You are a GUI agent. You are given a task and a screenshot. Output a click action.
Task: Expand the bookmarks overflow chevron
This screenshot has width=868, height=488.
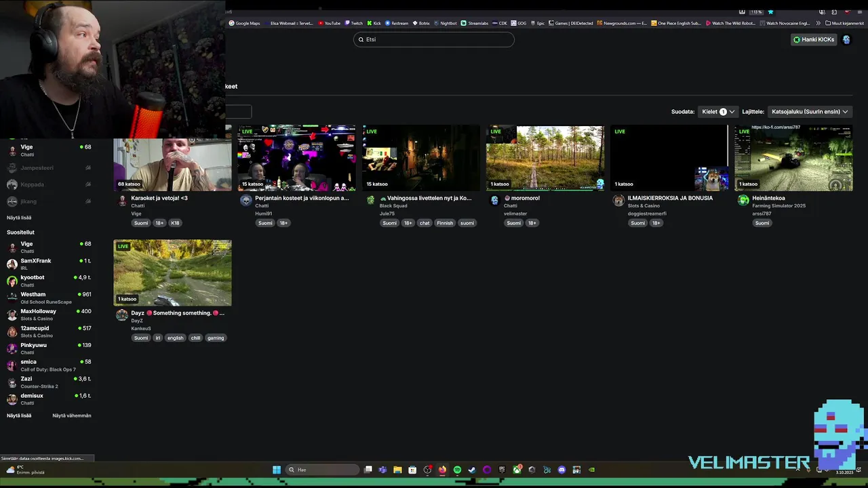tap(818, 23)
